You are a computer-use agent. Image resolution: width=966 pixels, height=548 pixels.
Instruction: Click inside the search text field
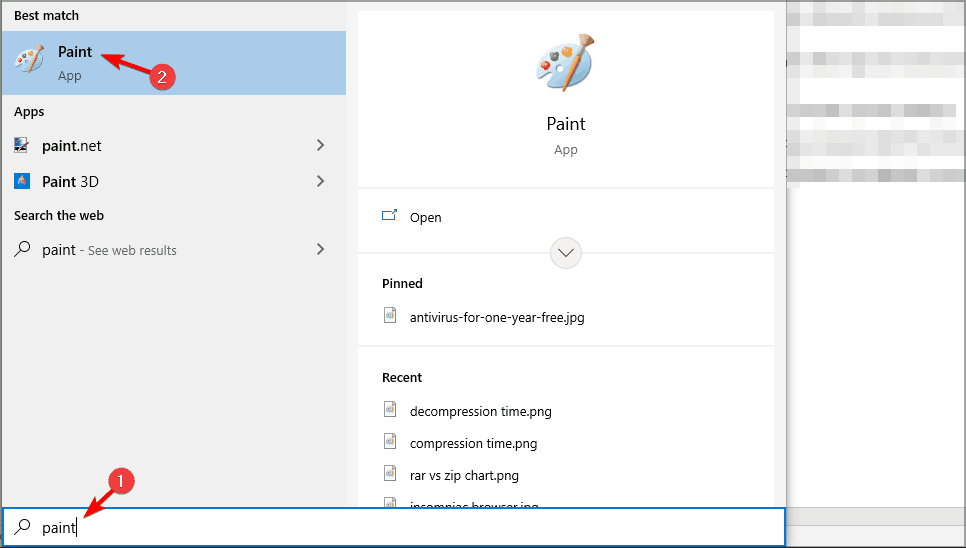pos(400,528)
